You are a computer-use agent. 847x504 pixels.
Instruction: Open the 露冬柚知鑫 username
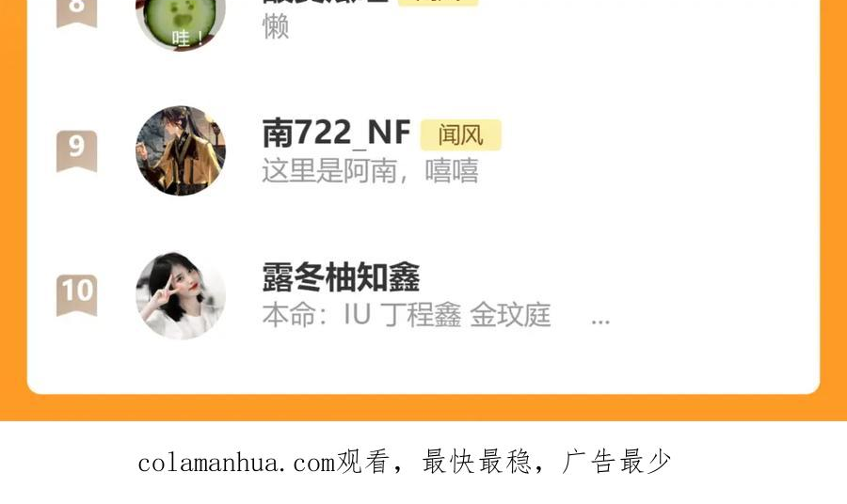(x=341, y=277)
